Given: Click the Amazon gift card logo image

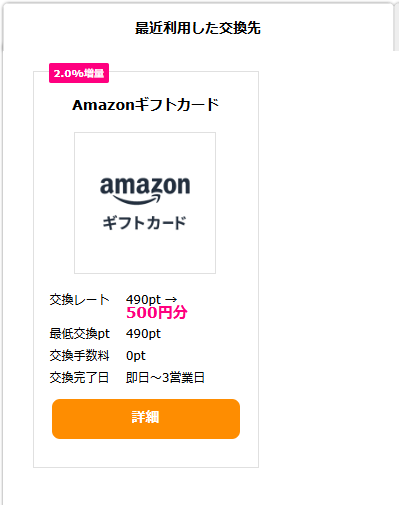Looking at the screenshot, I should point(145,203).
